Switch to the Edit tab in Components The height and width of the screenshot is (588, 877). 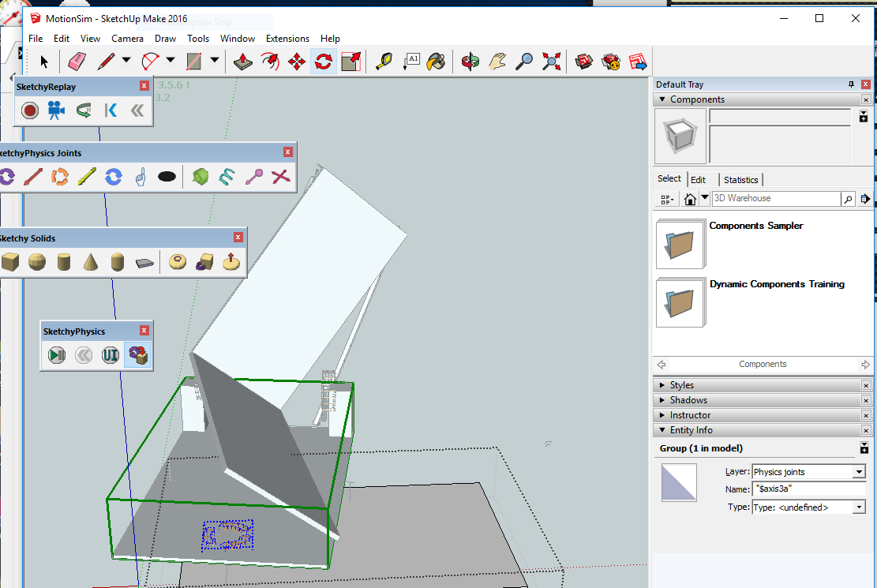pyautogui.click(x=698, y=180)
